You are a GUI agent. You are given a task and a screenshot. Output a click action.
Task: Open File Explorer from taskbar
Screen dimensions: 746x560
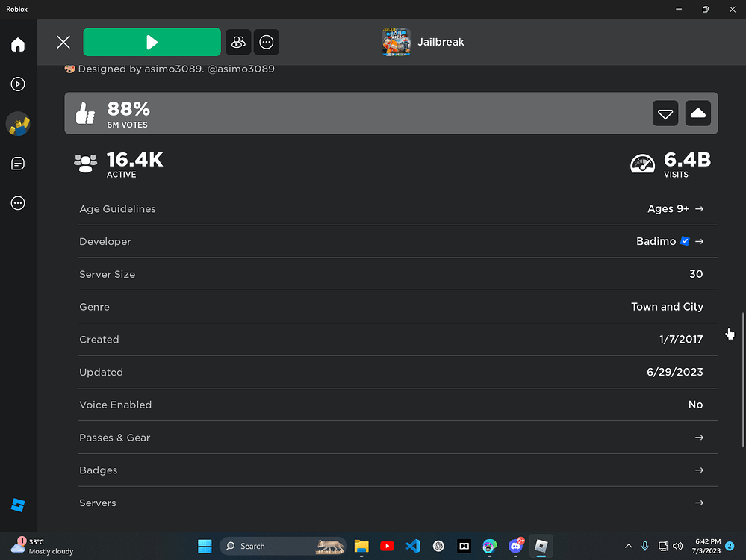click(x=361, y=547)
